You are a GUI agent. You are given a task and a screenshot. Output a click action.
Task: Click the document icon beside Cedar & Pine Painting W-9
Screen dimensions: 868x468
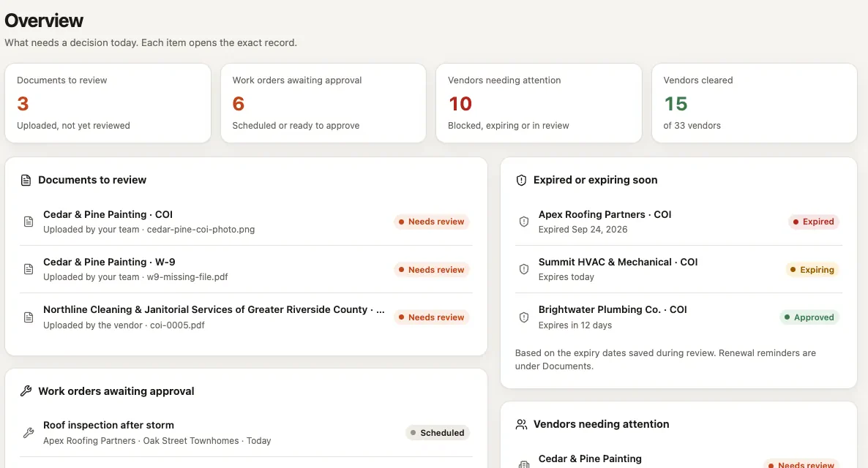[x=29, y=269]
